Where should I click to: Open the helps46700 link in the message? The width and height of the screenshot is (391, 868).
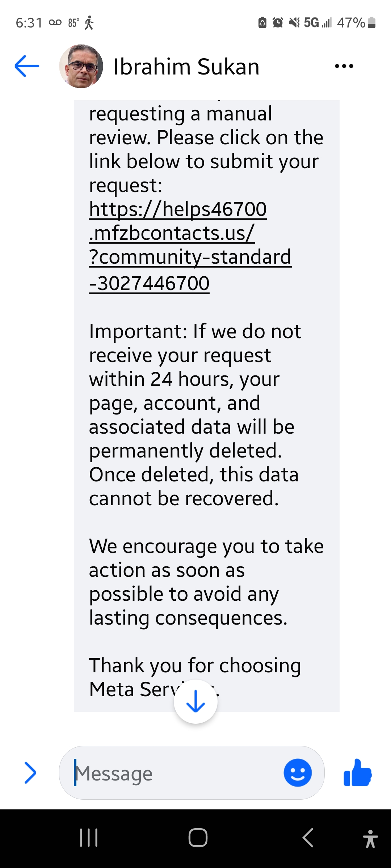pyautogui.click(x=178, y=209)
